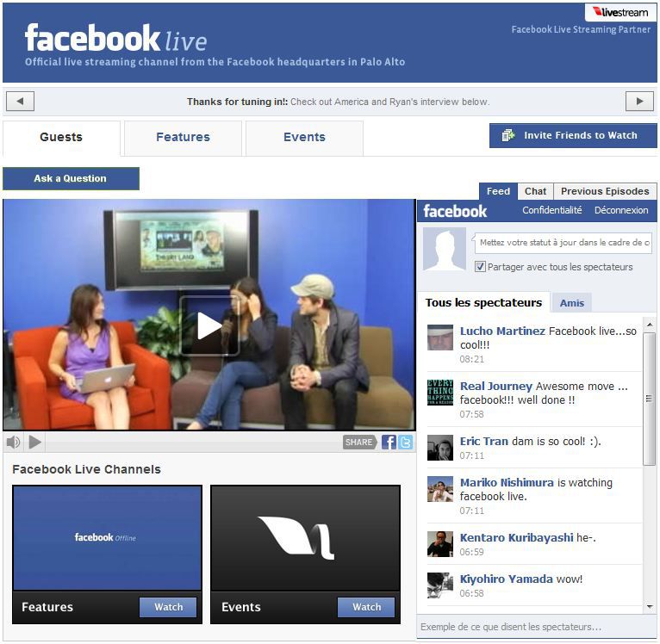Open the Features channel thumbnail
Image resolution: width=660 pixels, height=644 pixels.
pyautogui.click(x=108, y=537)
